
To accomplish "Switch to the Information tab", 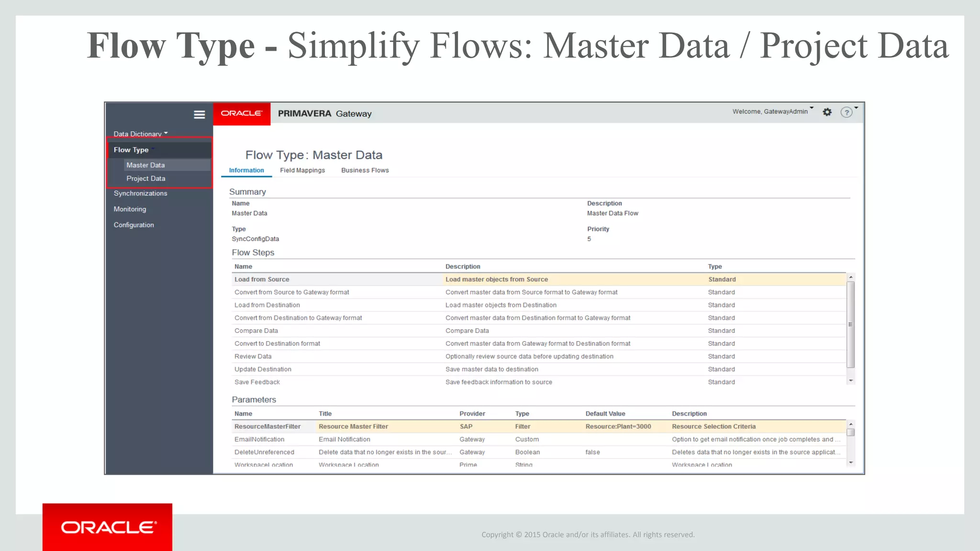I will [246, 170].
